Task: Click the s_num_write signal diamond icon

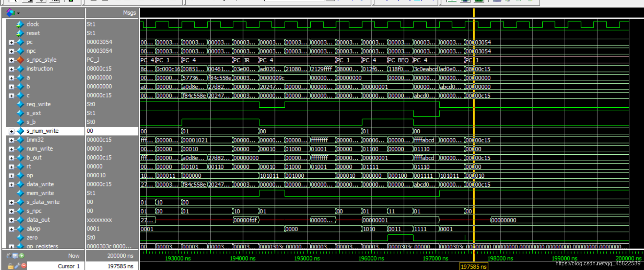Action: click(20, 131)
